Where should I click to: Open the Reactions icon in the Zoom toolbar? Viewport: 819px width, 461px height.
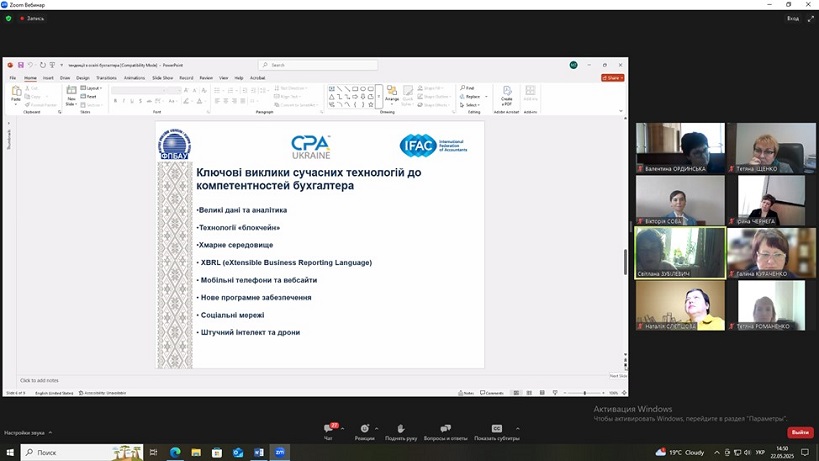coord(365,429)
